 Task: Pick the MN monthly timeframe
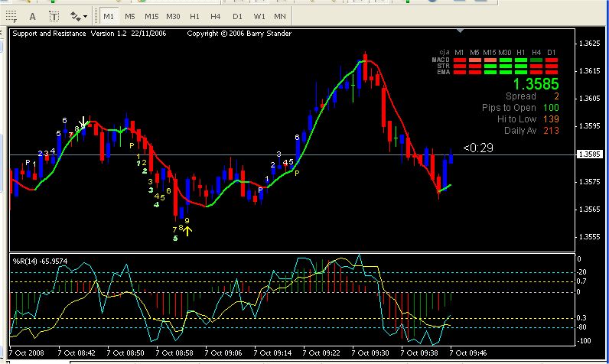point(281,15)
